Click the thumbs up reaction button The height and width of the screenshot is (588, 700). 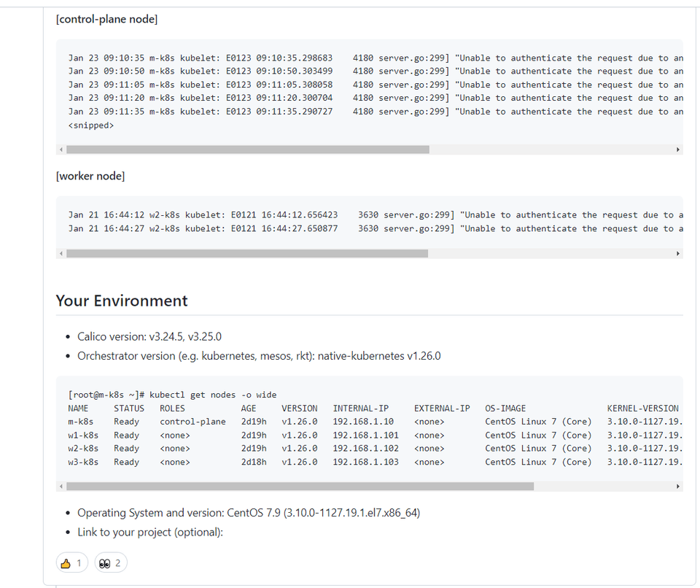[x=72, y=563]
